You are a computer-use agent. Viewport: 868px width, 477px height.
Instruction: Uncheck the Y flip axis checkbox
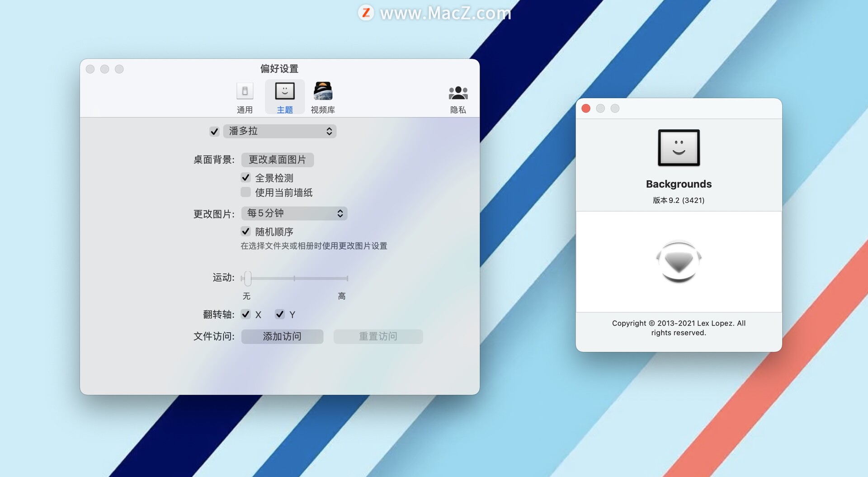point(280,314)
